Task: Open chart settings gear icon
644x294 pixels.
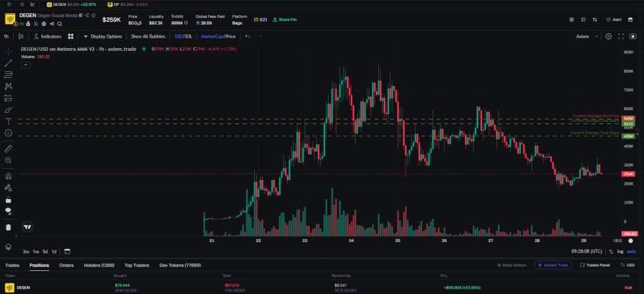Action: (608, 36)
